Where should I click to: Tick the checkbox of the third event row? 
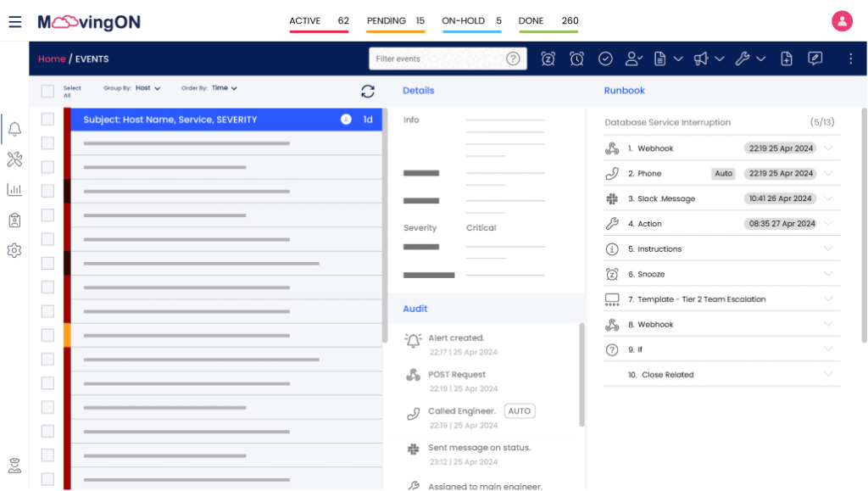pos(47,167)
